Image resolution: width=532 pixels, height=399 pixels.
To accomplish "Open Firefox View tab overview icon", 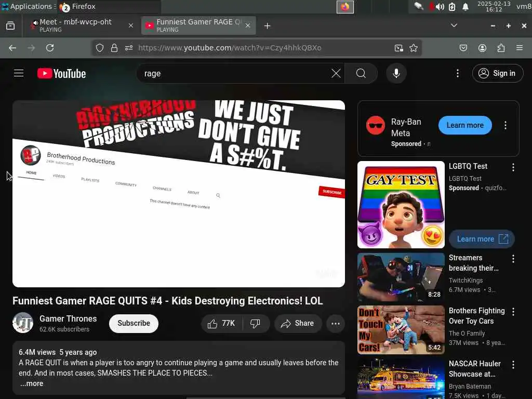I will point(10,25).
